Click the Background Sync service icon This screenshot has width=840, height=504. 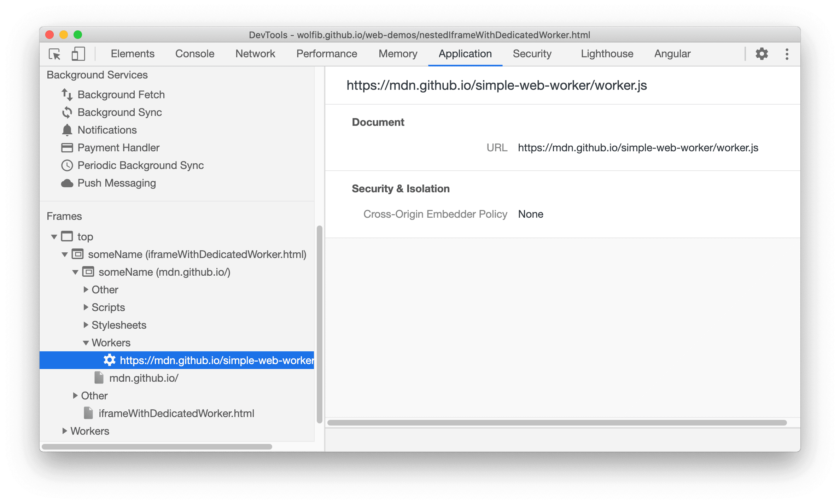pos(67,112)
